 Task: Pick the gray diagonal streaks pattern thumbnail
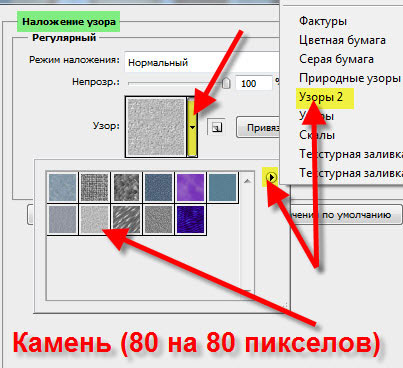127,219
